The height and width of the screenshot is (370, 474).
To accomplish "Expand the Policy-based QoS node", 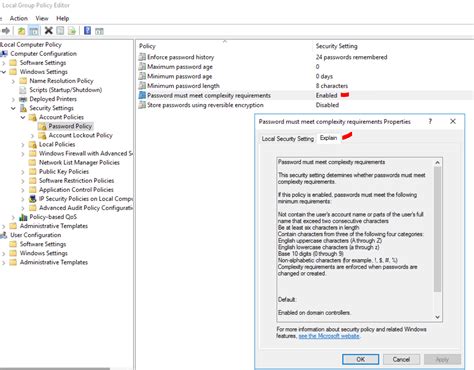I will 13,217.
